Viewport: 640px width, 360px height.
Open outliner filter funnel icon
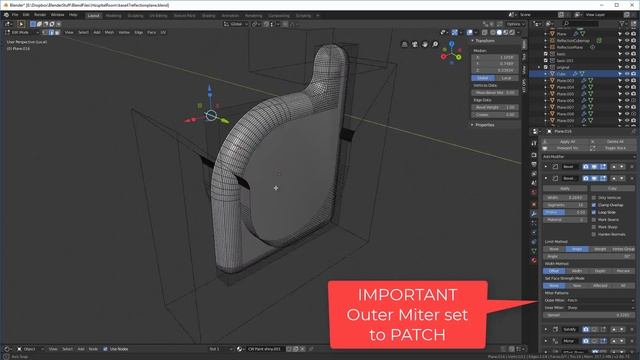(622, 24)
